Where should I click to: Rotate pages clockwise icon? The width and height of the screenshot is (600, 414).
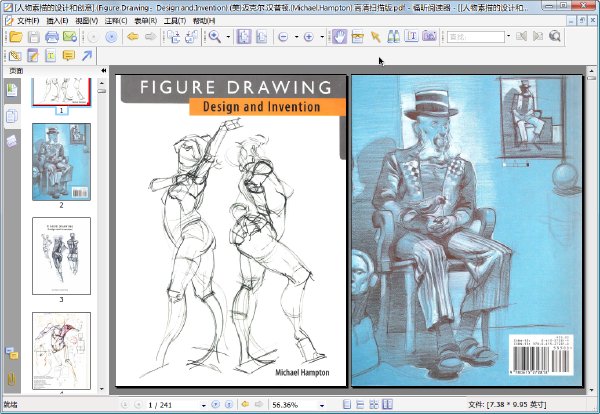[173, 37]
